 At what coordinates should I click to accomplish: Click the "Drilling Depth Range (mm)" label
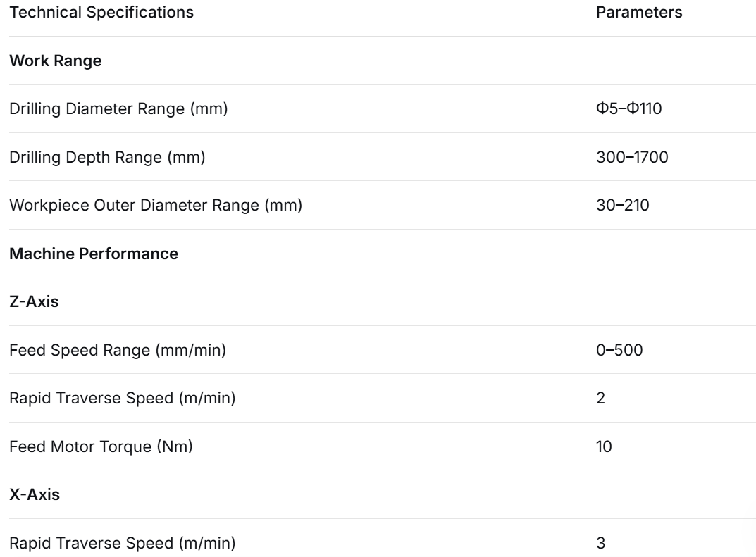point(107,157)
